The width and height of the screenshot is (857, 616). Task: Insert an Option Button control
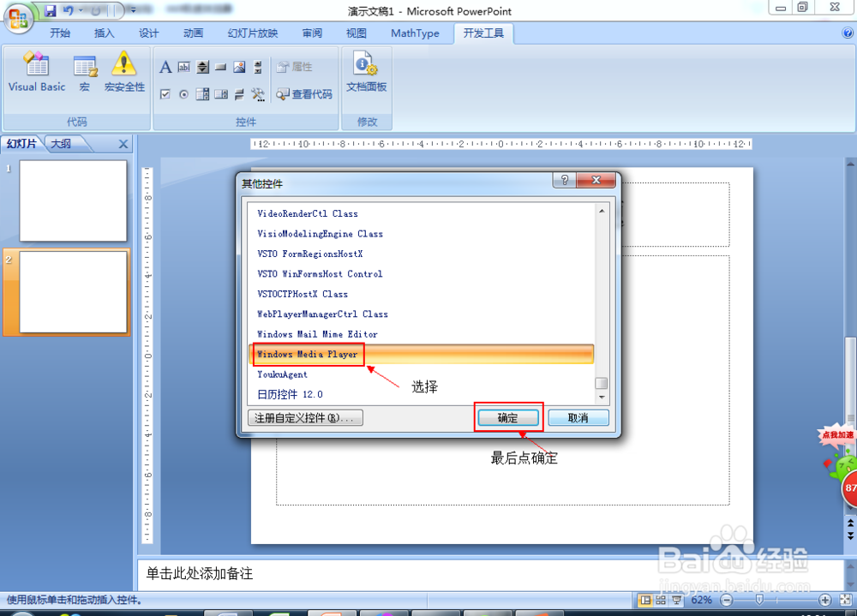tap(184, 94)
